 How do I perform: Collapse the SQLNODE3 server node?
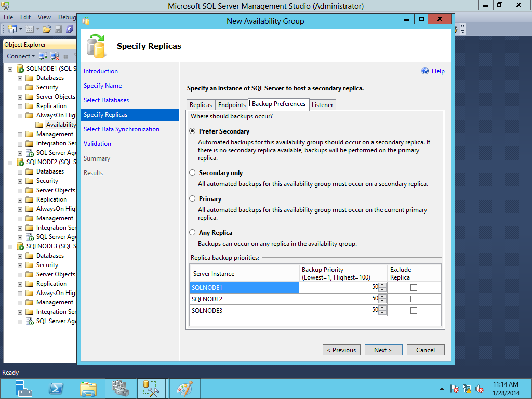(x=10, y=247)
